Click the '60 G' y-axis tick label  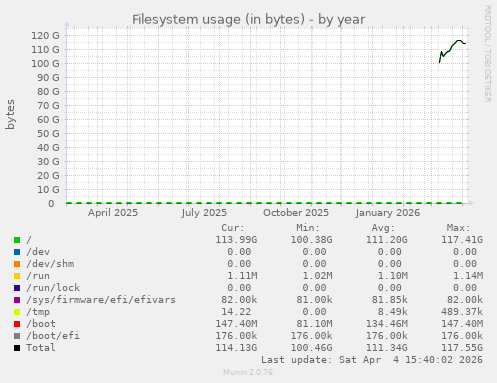pyautogui.click(x=48, y=119)
